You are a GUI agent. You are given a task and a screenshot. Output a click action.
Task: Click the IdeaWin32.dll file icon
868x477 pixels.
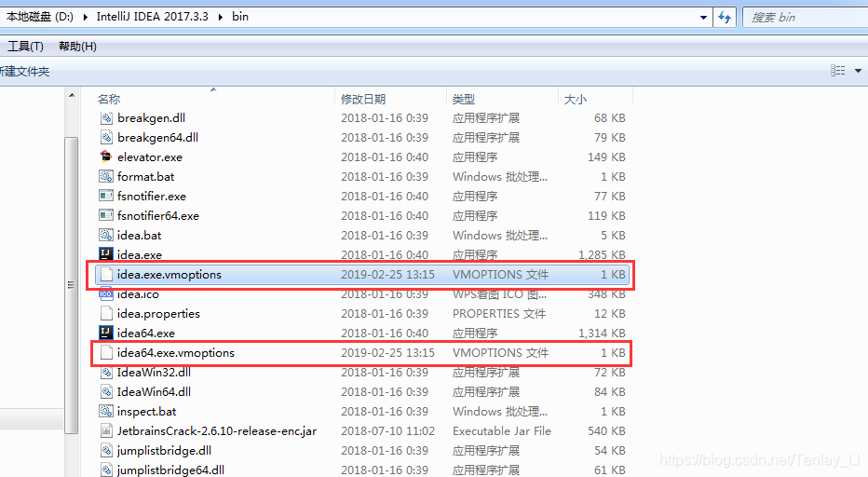(106, 373)
